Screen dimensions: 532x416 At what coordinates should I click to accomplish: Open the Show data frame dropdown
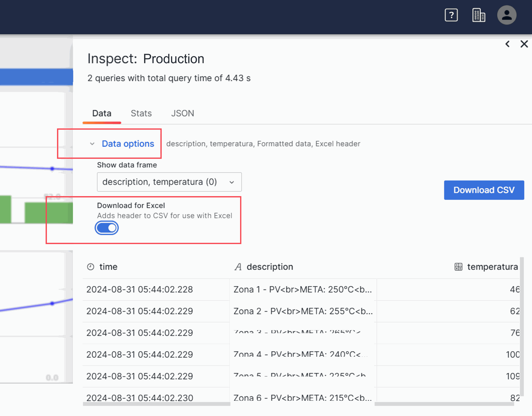[169, 182]
